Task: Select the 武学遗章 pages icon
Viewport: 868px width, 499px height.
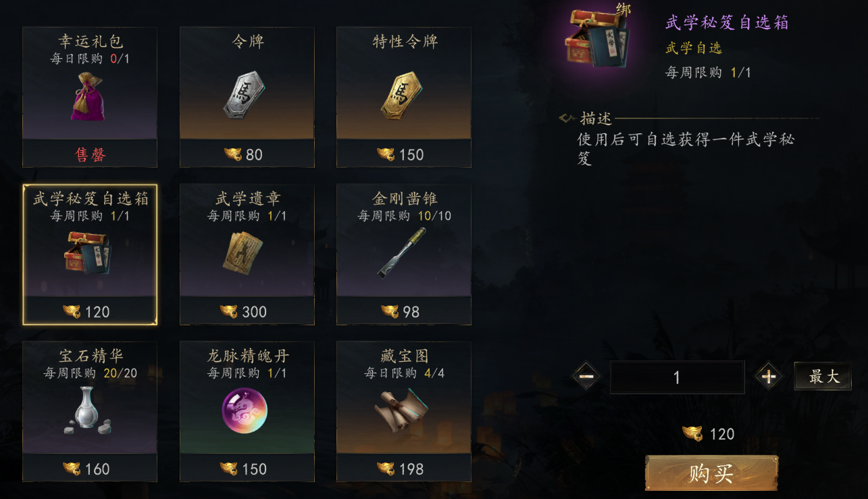Action: click(246, 253)
